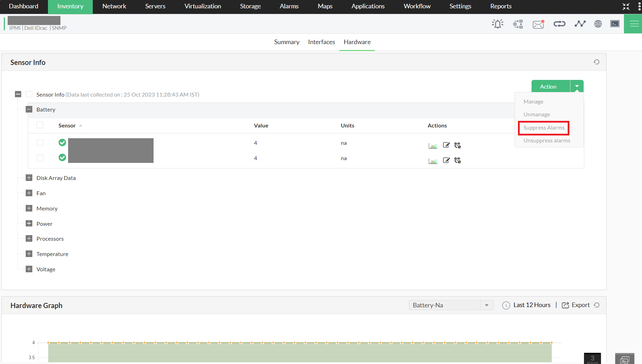Click the terminal console icon

[615, 24]
